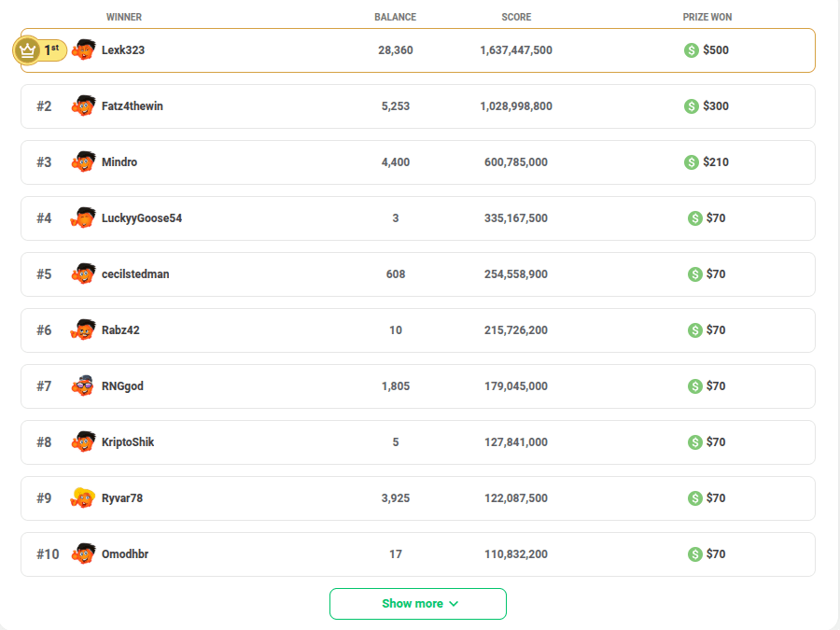Click dollar coin icon in LuckyyGoose54's row
The image size is (840, 630).
pyautogui.click(x=694, y=218)
